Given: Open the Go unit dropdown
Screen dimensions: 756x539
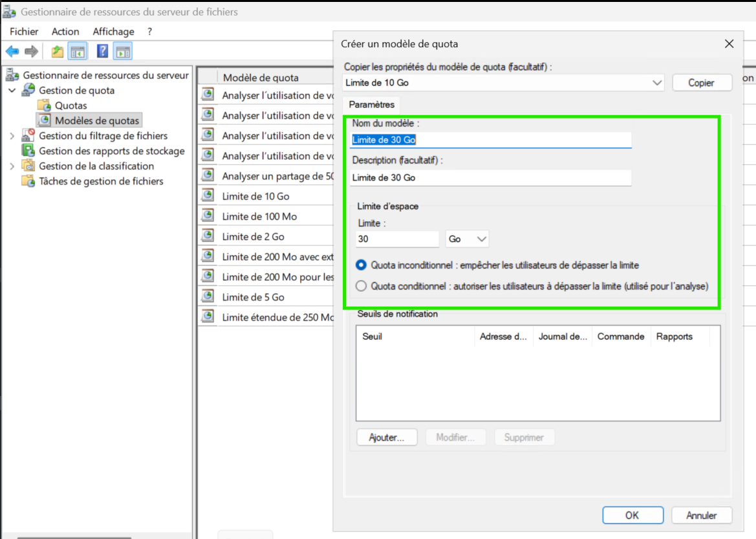Looking at the screenshot, I should point(468,239).
